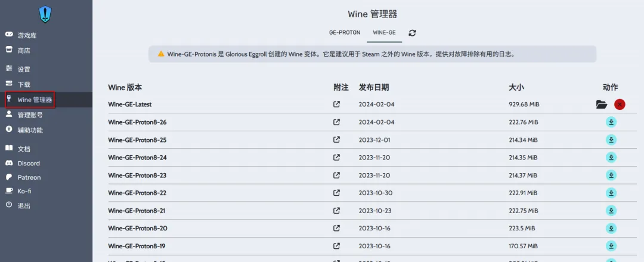Open install folder of Wine-GE-Latest

[602, 104]
